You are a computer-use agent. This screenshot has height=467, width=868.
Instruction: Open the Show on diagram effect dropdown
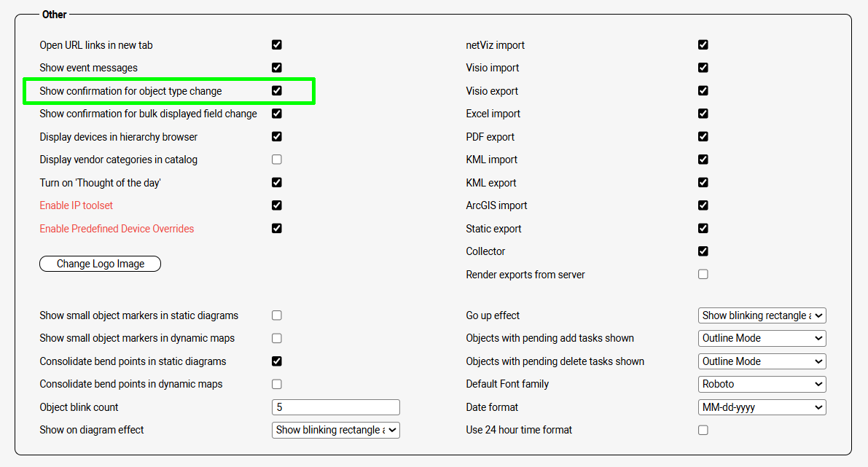[335, 430]
